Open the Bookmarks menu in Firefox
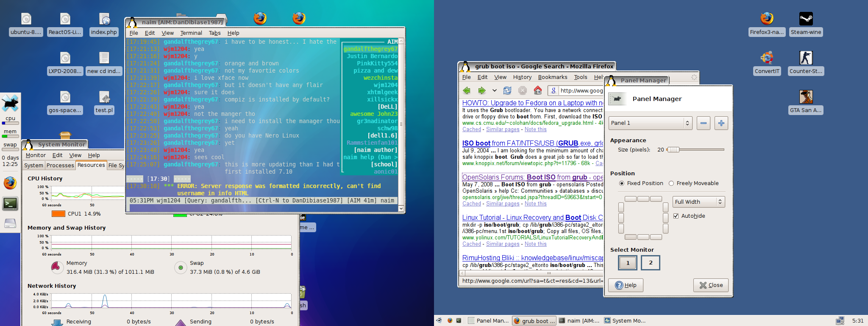The image size is (868, 326). coord(552,77)
